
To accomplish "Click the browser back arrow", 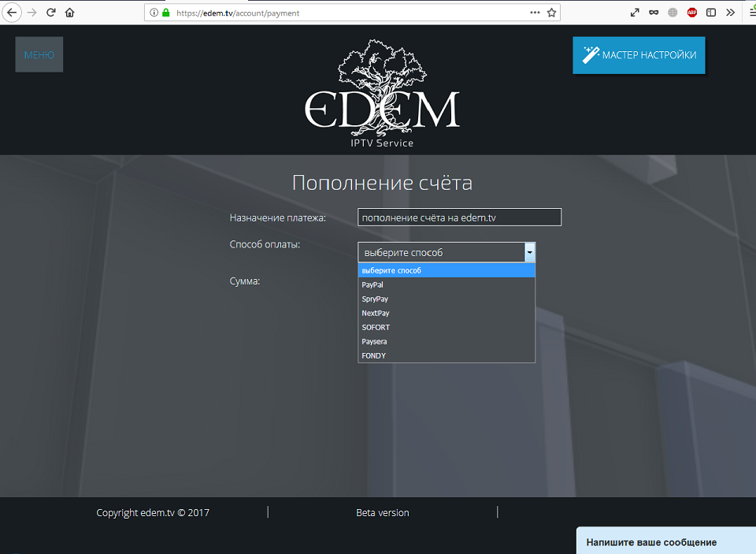I will pyautogui.click(x=13, y=13).
